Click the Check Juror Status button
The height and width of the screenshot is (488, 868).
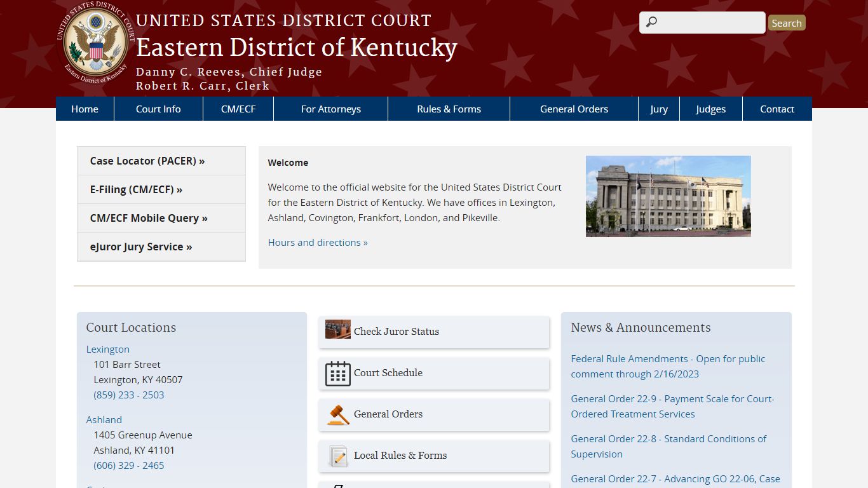coord(434,332)
